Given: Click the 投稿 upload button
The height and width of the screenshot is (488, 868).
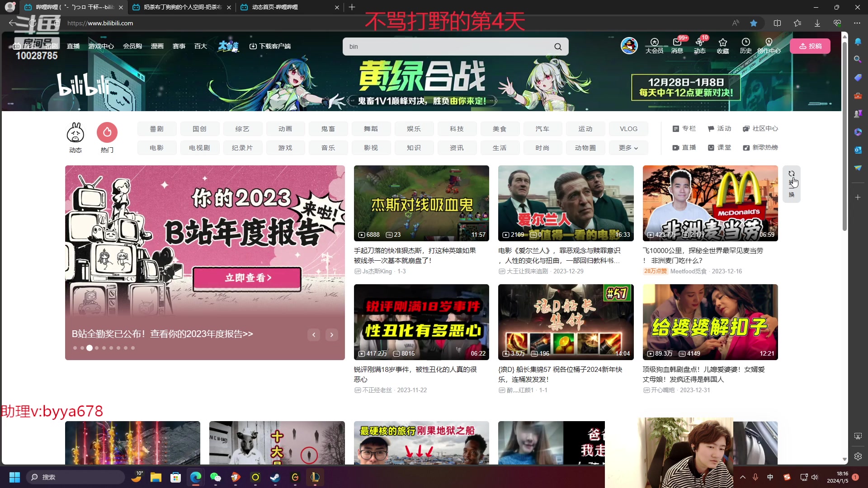Looking at the screenshot, I should [810, 46].
